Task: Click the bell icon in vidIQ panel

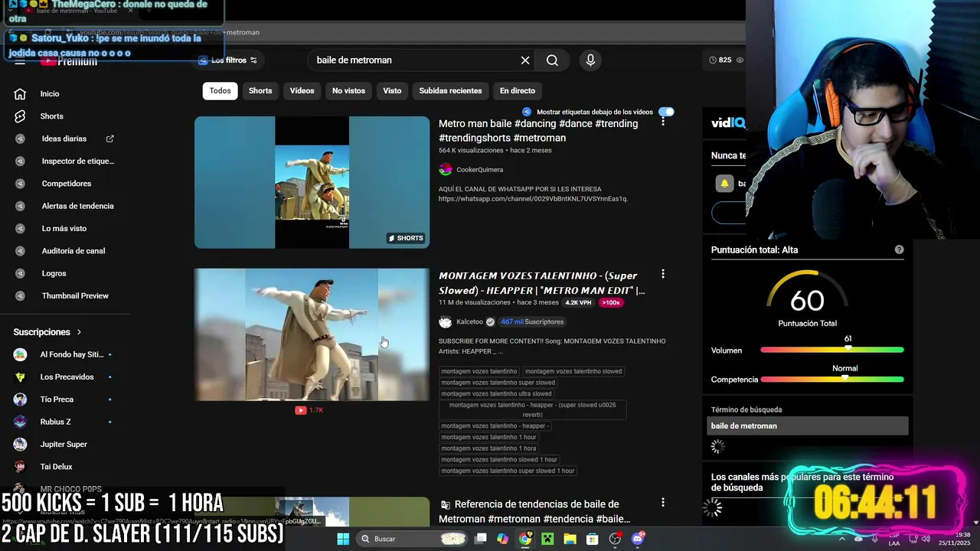Action: (x=724, y=184)
